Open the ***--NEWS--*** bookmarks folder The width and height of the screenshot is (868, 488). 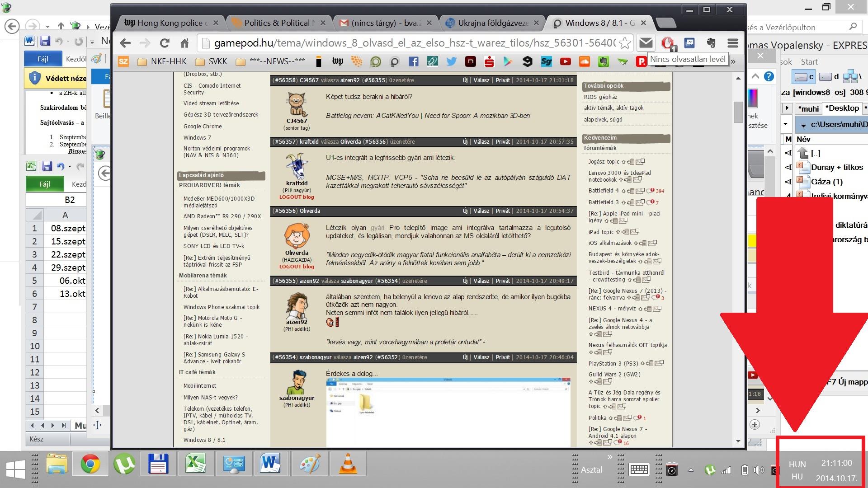point(271,61)
